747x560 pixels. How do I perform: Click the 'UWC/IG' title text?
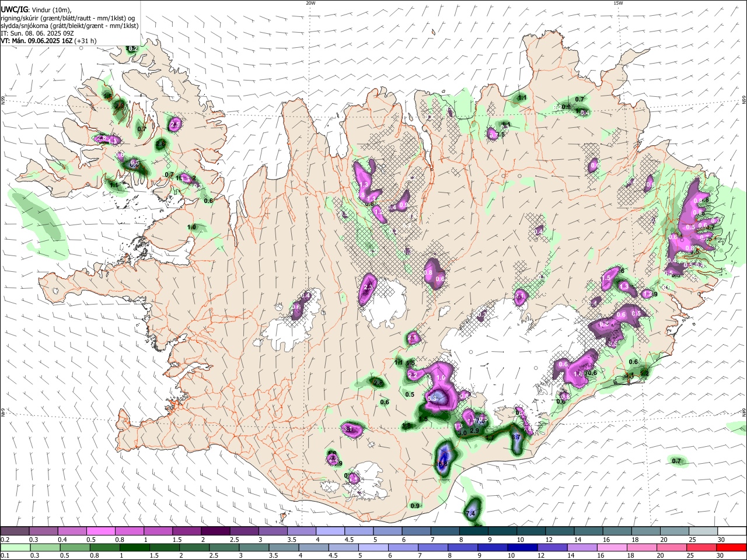click(x=14, y=10)
